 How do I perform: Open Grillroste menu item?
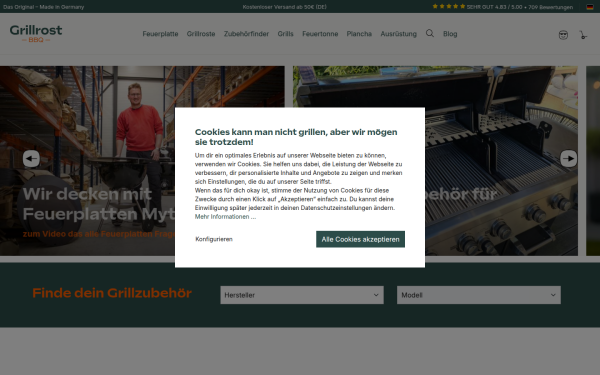pos(201,34)
